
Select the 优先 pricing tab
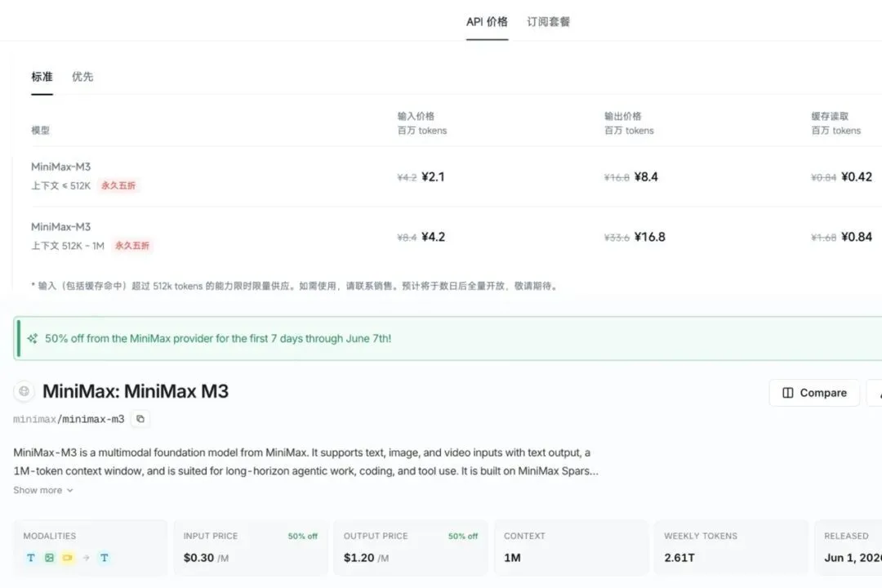pos(82,77)
